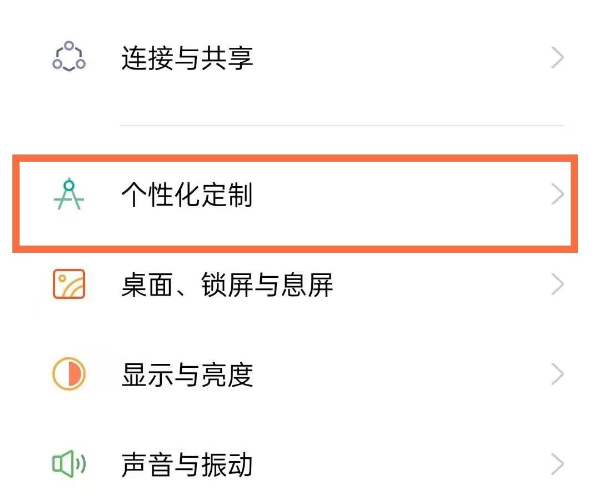The image size is (596, 504).
Task: Go to connection and sharing settings row
Action: point(298,58)
